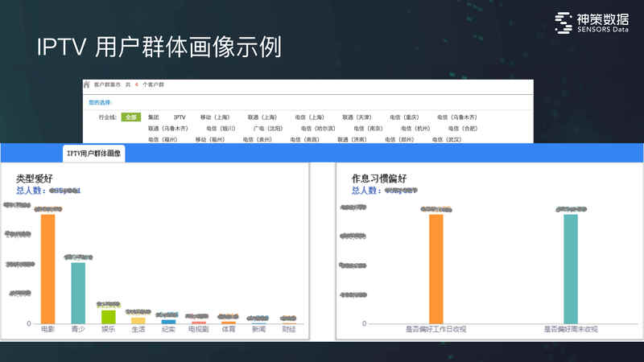Pick the 联通（天津） filter
Image resolution: width=644 pixels, height=362 pixels.
click(357, 117)
